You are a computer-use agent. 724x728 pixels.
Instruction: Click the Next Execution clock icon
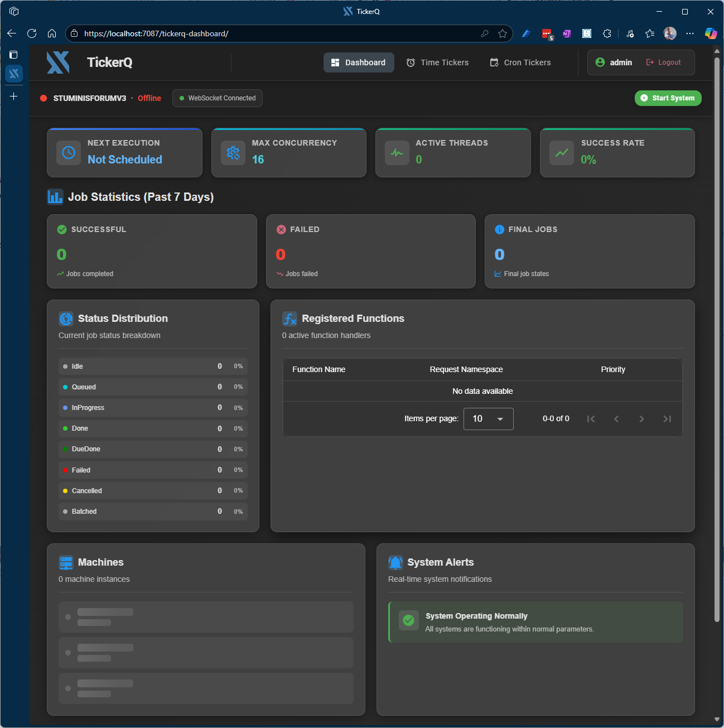click(68, 152)
